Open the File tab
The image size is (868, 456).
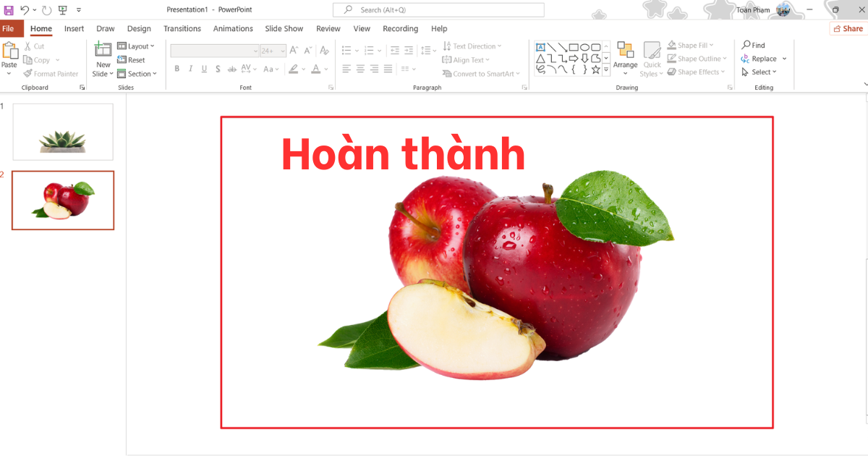[x=9, y=29]
